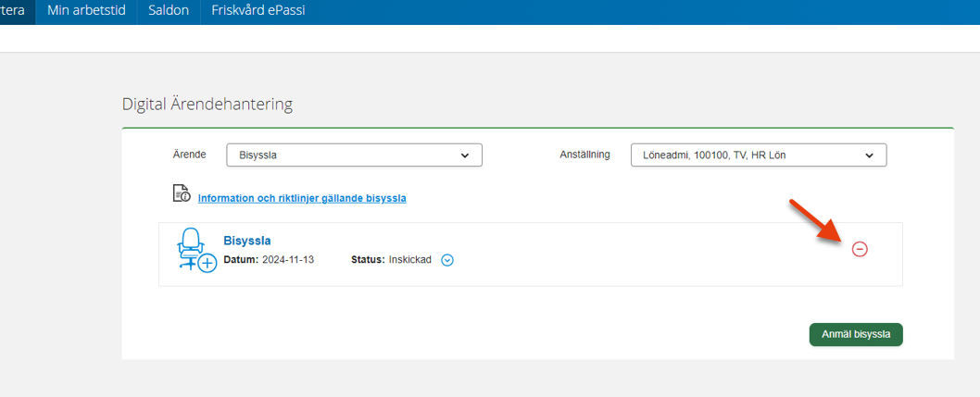Open Information och riktlinjer gällande bisyssla link

coord(302,198)
